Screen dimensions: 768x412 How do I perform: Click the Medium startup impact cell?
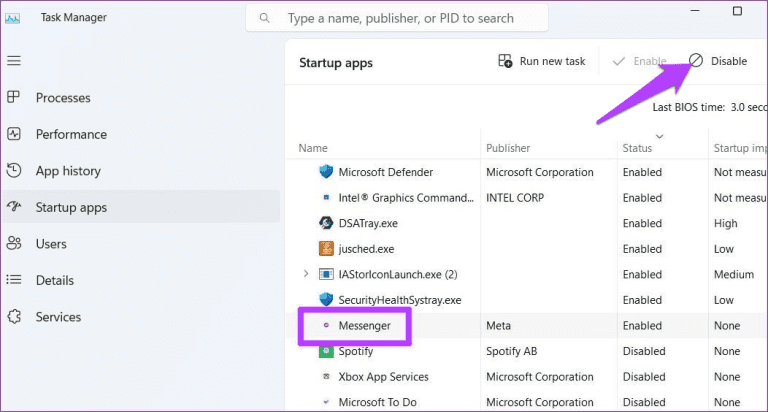(x=734, y=274)
